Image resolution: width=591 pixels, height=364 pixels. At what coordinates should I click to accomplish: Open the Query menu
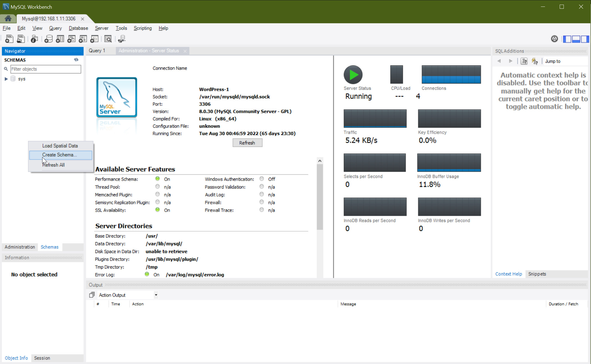55,28
